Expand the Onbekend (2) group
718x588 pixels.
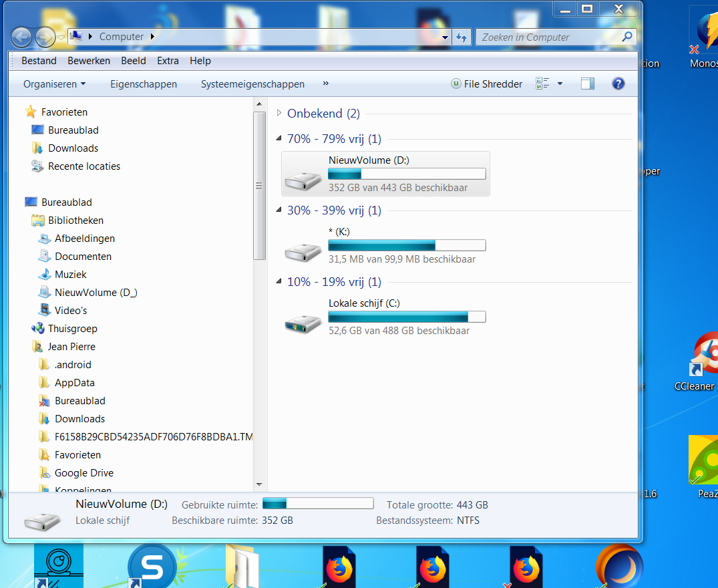coord(279,113)
